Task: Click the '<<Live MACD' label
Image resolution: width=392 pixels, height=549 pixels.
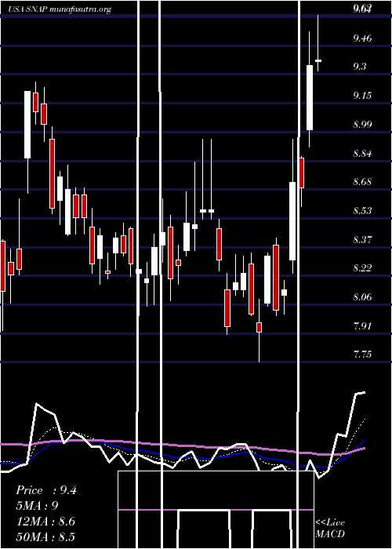Action: [330, 529]
